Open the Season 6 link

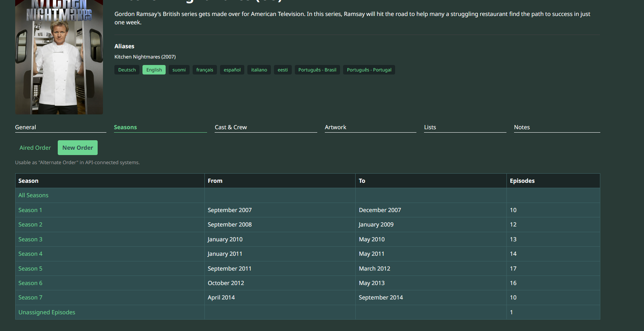(x=30, y=283)
